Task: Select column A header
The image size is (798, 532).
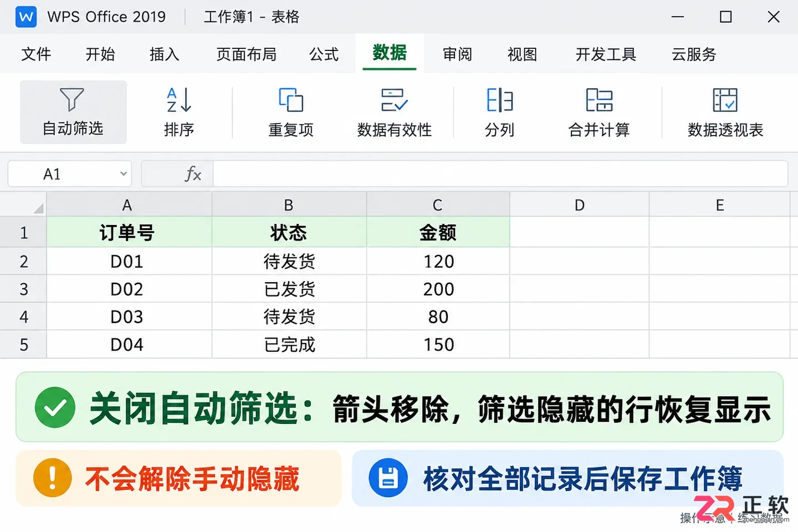Action: (129, 204)
